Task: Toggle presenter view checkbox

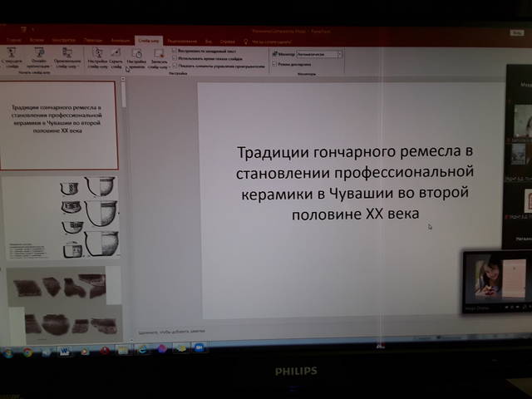Action: [x=274, y=64]
